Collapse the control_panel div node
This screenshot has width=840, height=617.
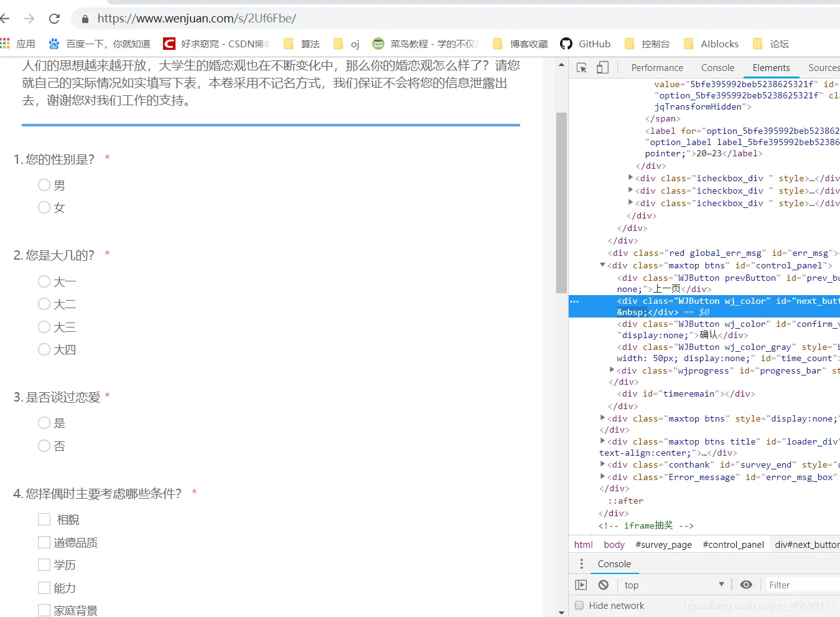[x=602, y=265]
